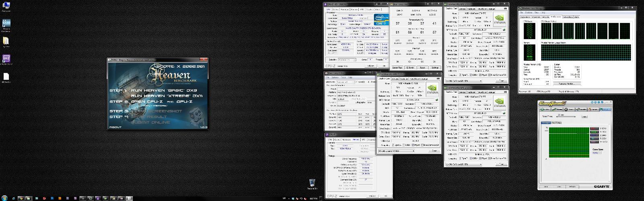This screenshot has width=644, height=201.
Task: Open Settings in Real Temp
Action: click(x=435, y=68)
